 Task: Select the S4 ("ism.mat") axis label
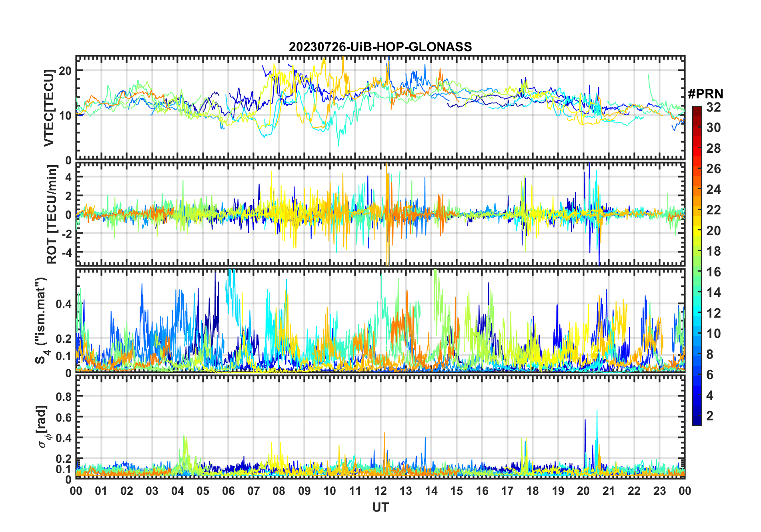[42, 321]
